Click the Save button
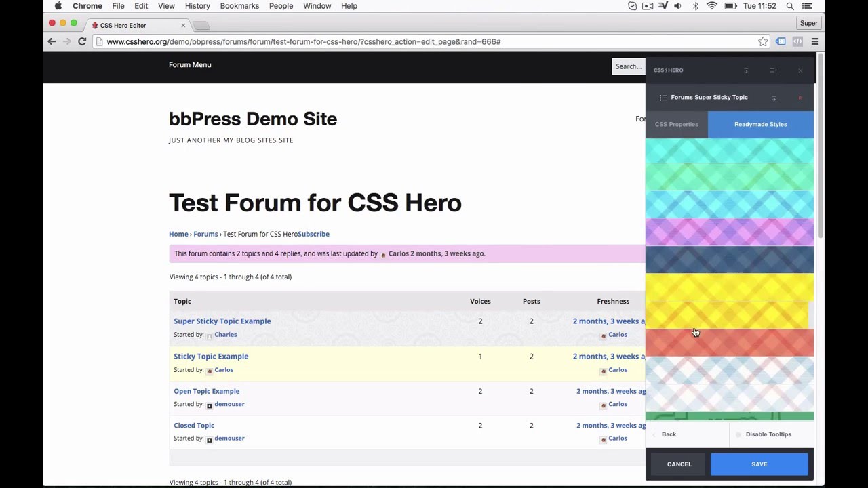 (759, 464)
